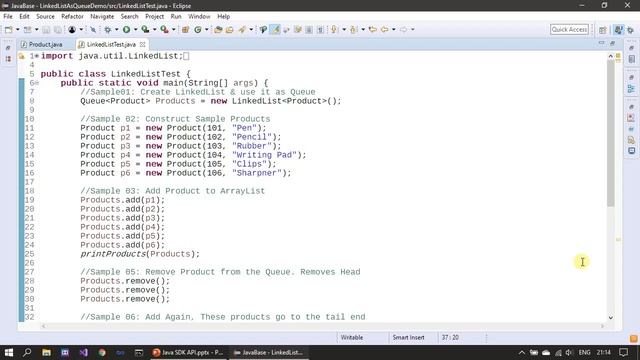640x360 pixels.
Task: Open the Package Explorer in left trim
Action: [x=8, y=59]
